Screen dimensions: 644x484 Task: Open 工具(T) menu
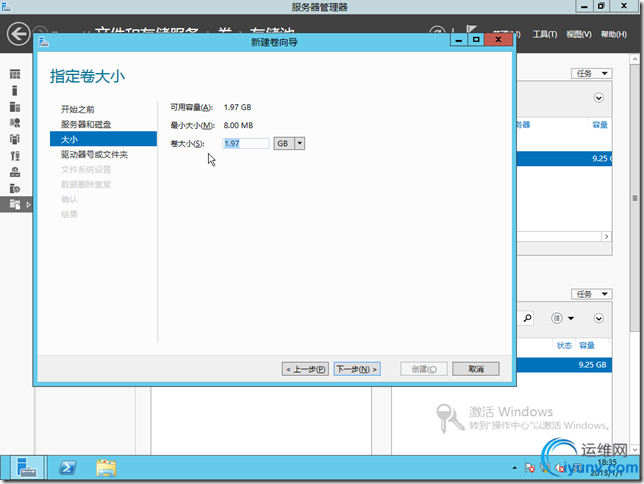click(545, 35)
